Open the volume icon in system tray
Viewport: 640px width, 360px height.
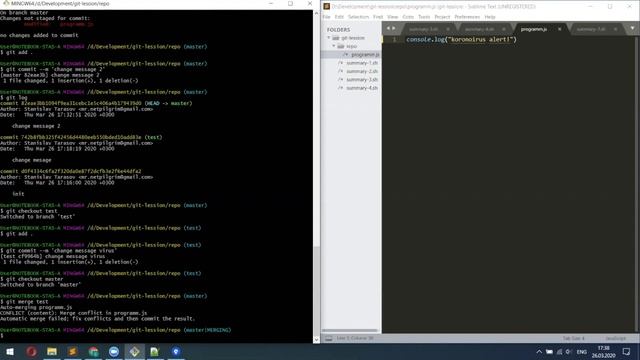(569, 352)
